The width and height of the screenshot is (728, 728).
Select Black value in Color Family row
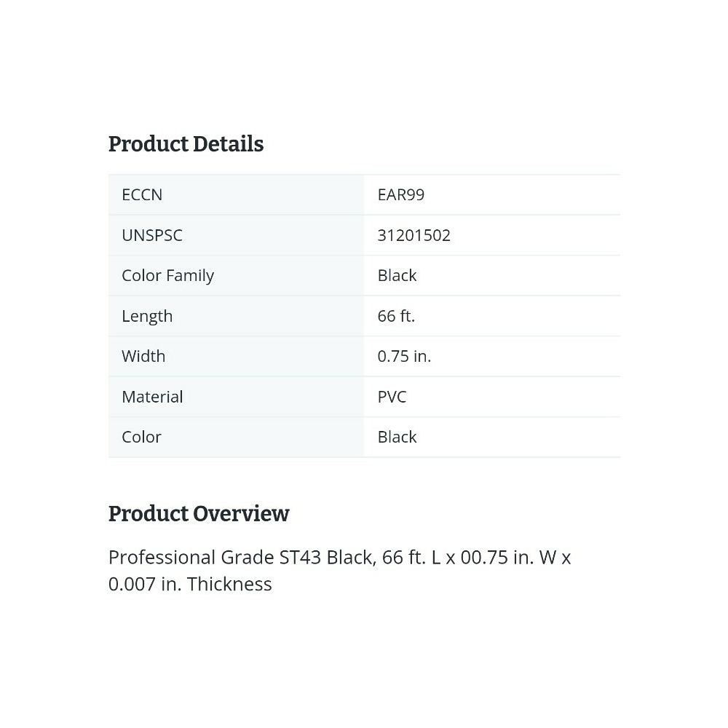pyautogui.click(x=397, y=276)
